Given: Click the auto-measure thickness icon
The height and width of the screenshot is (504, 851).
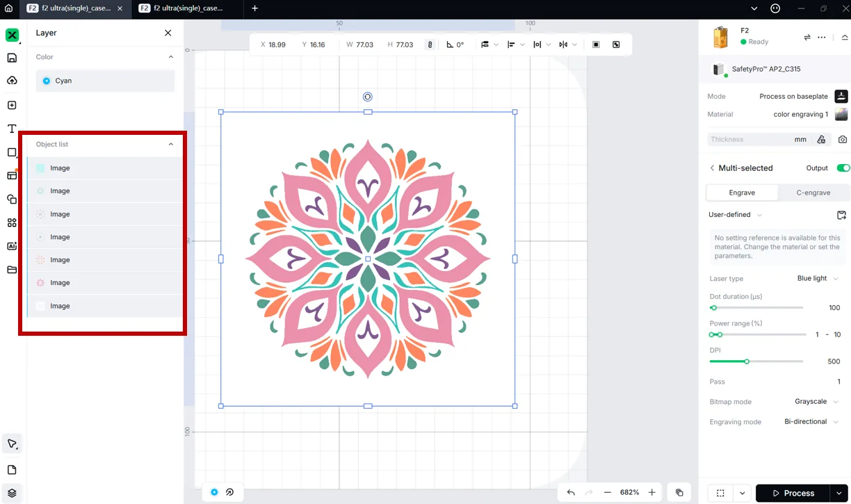Looking at the screenshot, I should (x=821, y=139).
